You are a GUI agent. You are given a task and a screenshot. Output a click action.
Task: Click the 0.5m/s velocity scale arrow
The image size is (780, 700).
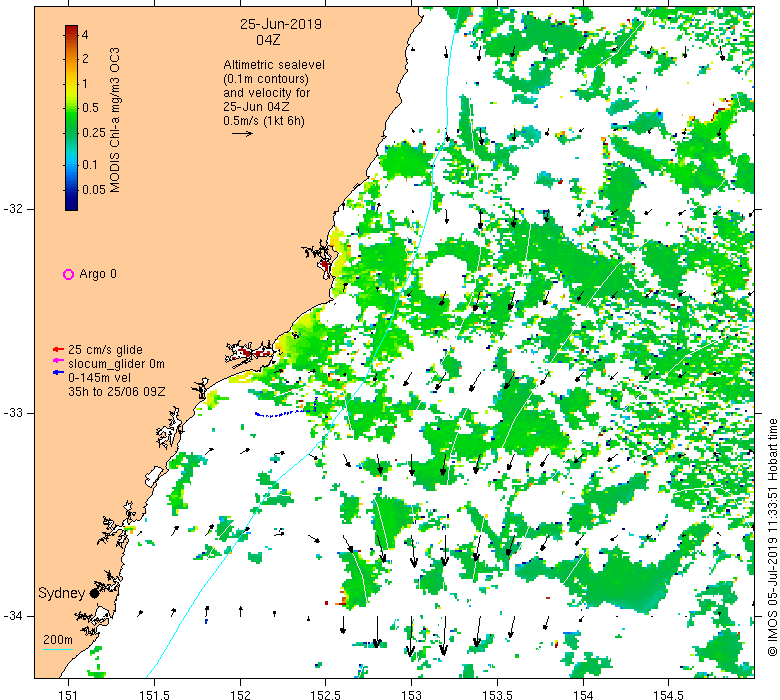(x=242, y=133)
